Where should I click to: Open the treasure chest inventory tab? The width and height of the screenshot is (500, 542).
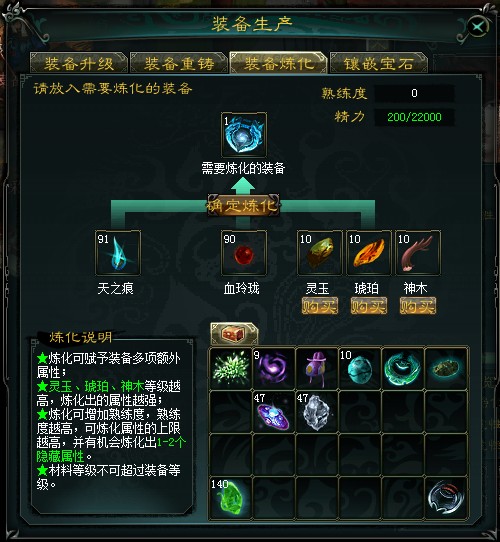coord(234,334)
